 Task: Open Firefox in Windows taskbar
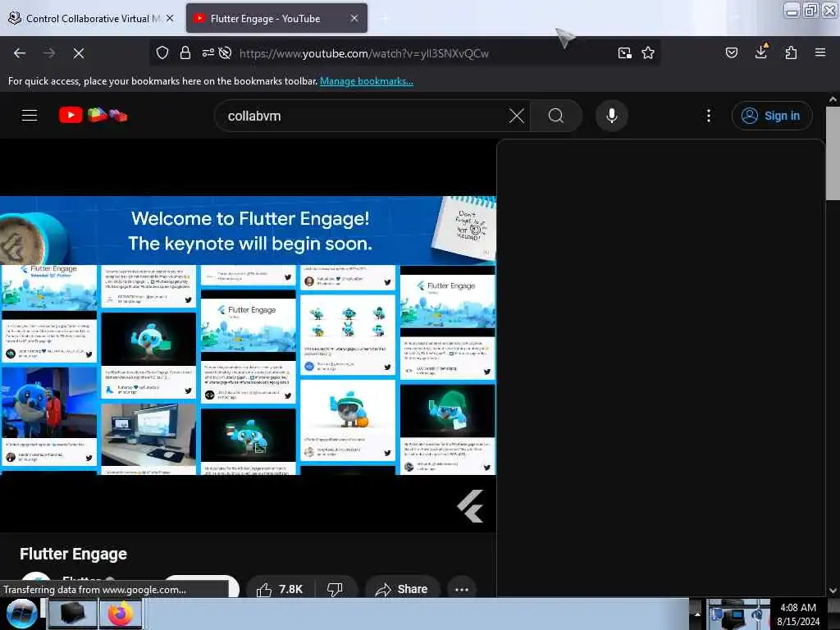coord(121,614)
